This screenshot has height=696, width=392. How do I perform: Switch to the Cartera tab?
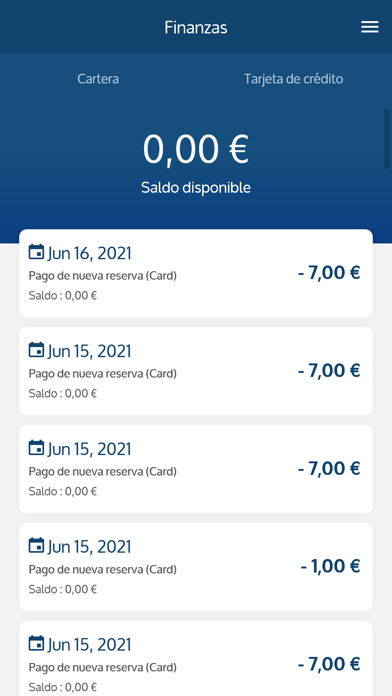click(98, 79)
